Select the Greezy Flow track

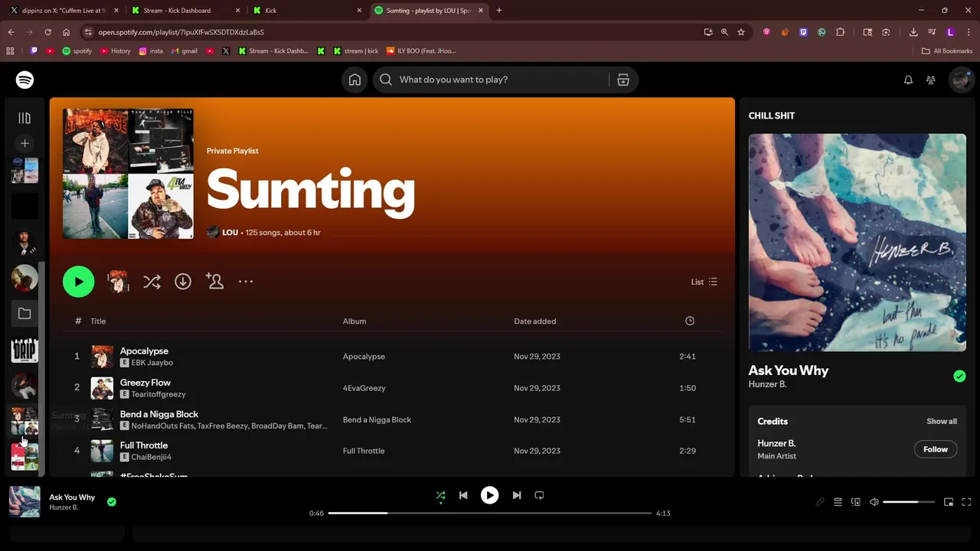pyautogui.click(x=145, y=383)
